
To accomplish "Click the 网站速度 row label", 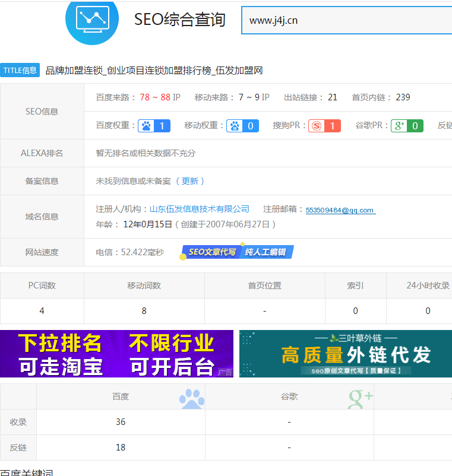I will coord(42,252).
